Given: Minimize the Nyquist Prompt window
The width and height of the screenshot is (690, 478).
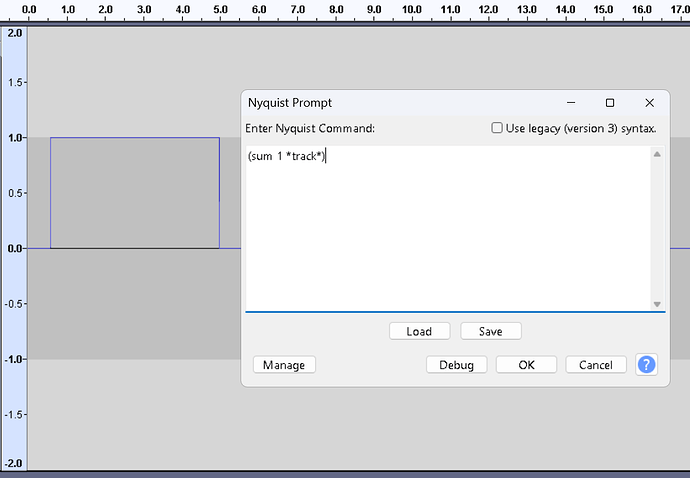Looking at the screenshot, I should click(x=572, y=103).
